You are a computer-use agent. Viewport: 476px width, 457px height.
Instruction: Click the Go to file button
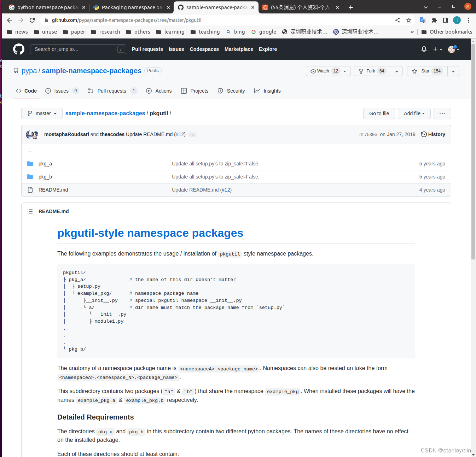click(x=379, y=113)
